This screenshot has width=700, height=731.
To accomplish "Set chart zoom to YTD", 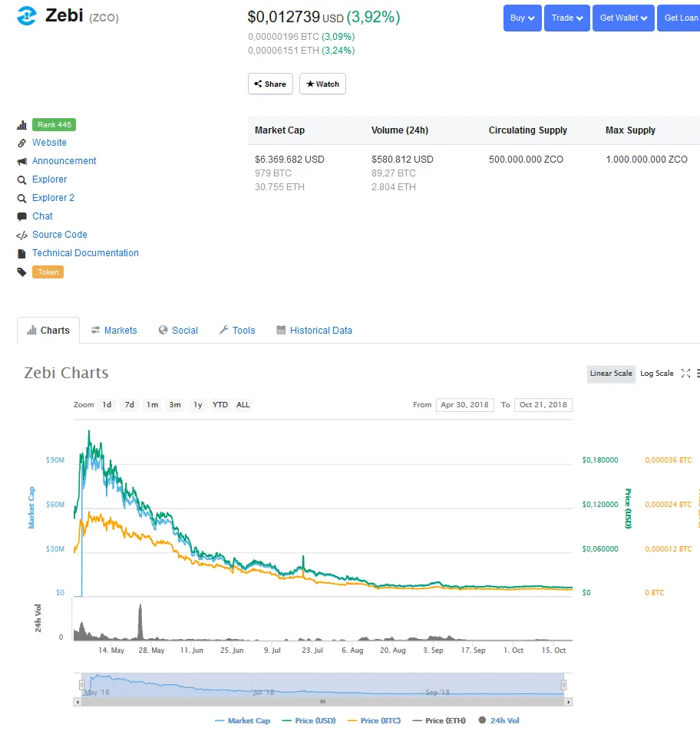I will coord(220,405).
